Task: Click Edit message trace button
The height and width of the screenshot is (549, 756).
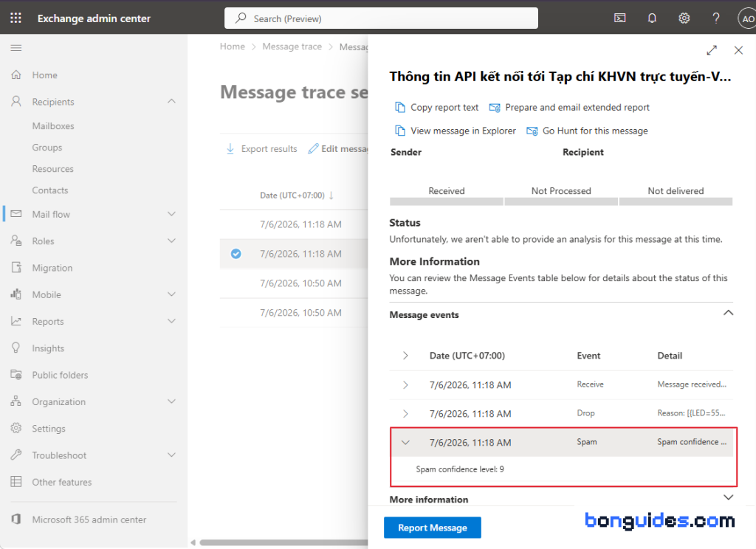Action: [338, 148]
